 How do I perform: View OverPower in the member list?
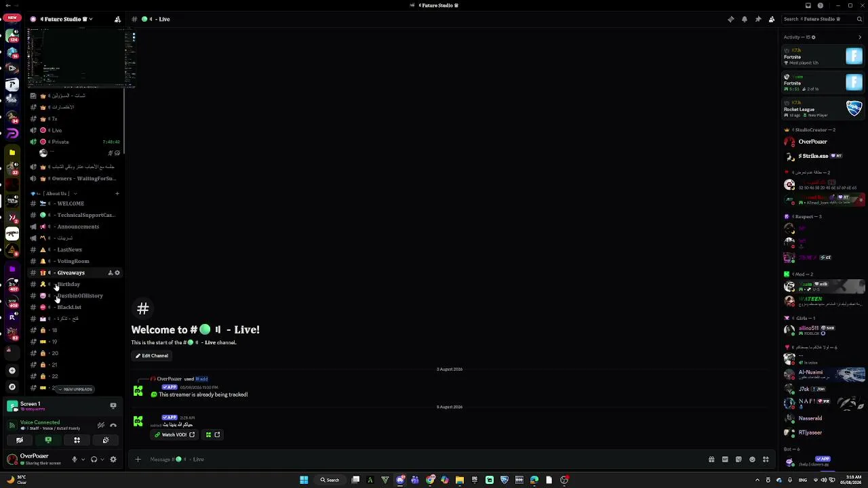(823, 142)
